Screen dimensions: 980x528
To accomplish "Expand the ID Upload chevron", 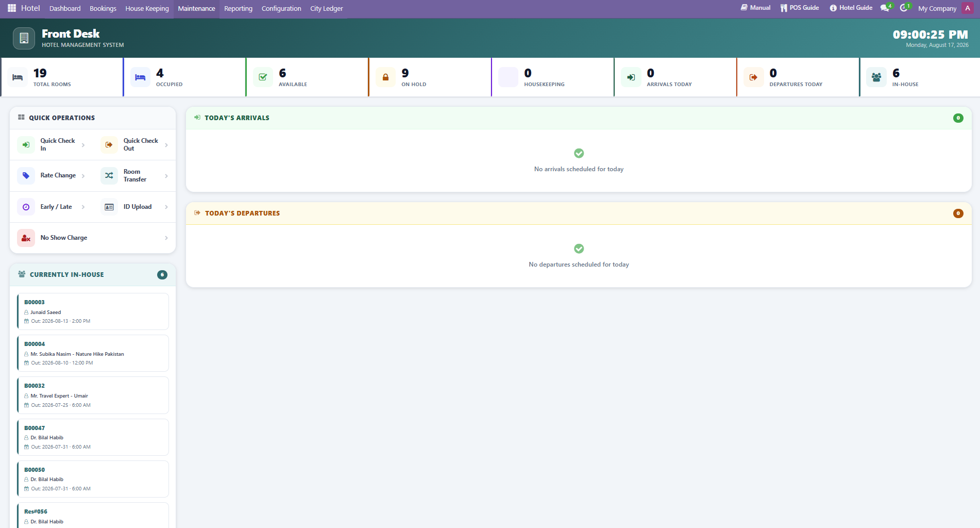I will (x=166, y=207).
